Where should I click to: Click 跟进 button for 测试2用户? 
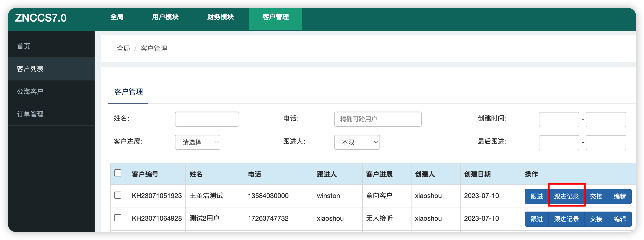coord(537,219)
